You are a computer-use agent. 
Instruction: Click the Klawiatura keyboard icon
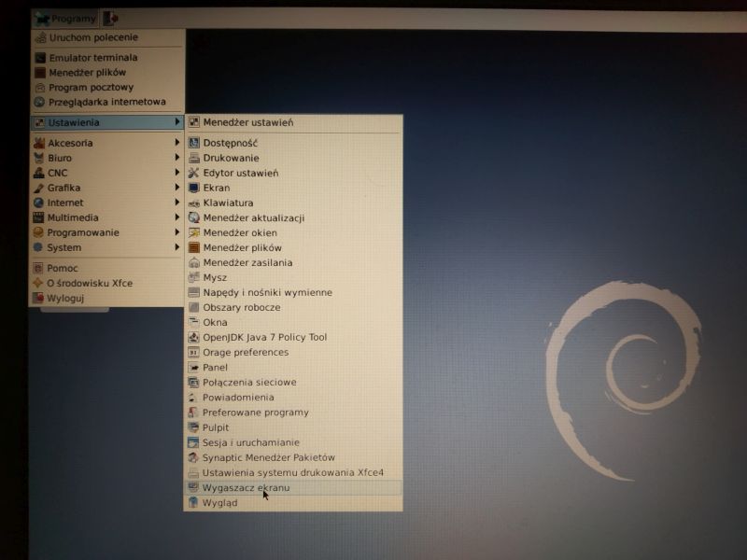[x=194, y=203]
